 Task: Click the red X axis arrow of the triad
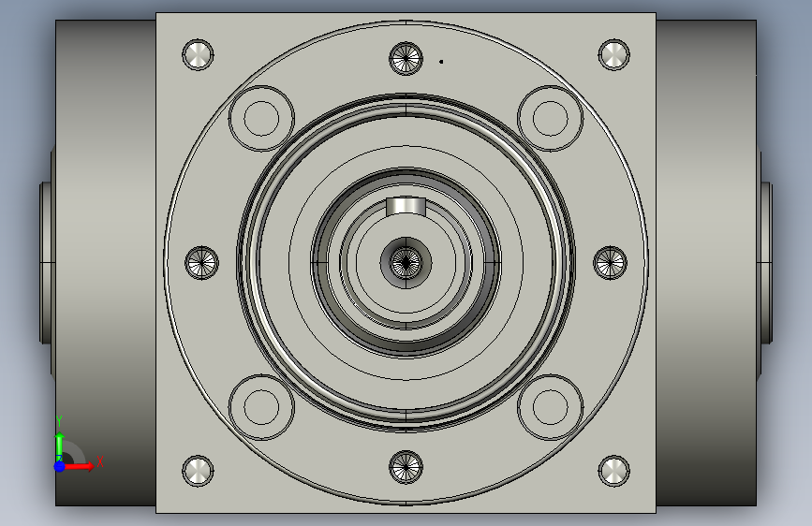coord(79,466)
